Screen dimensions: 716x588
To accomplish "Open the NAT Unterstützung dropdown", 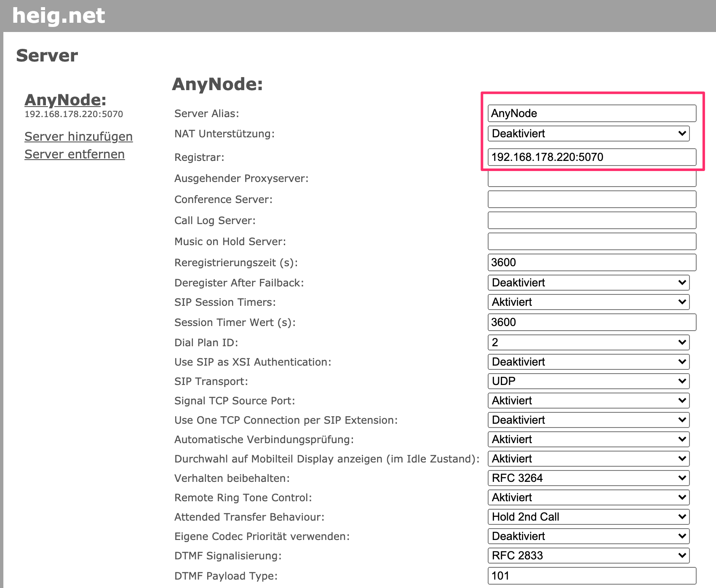I will (x=588, y=134).
